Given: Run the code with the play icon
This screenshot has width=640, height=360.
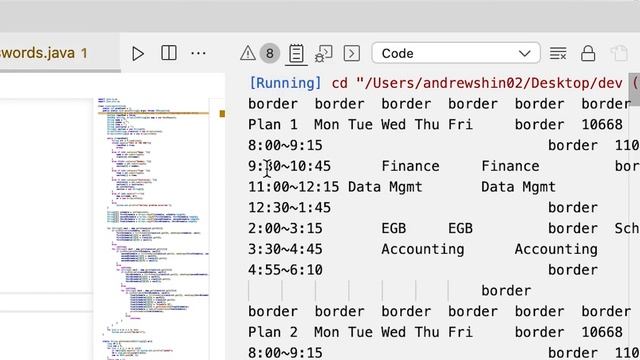Looking at the screenshot, I should [x=138, y=53].
